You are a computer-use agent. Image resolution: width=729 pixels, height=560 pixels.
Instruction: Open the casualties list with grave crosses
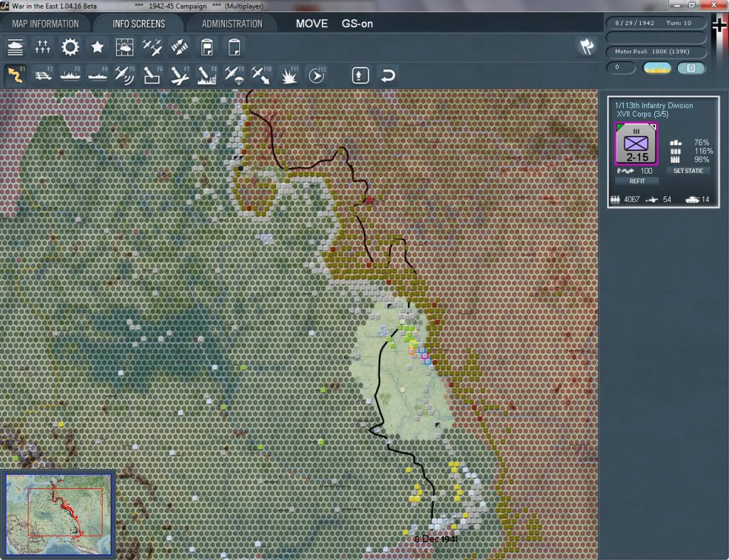[43, 47]
